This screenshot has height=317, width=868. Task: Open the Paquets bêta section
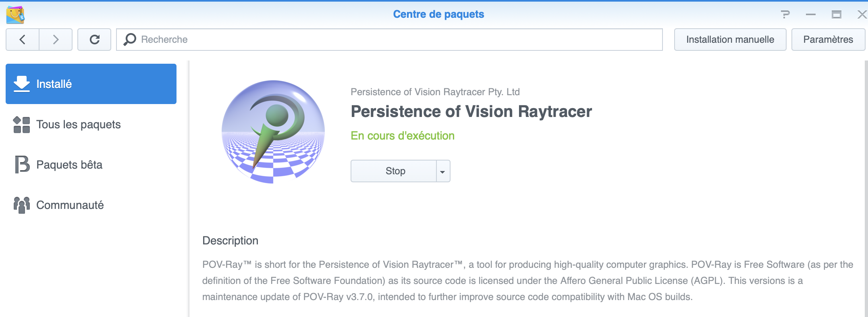69,165
